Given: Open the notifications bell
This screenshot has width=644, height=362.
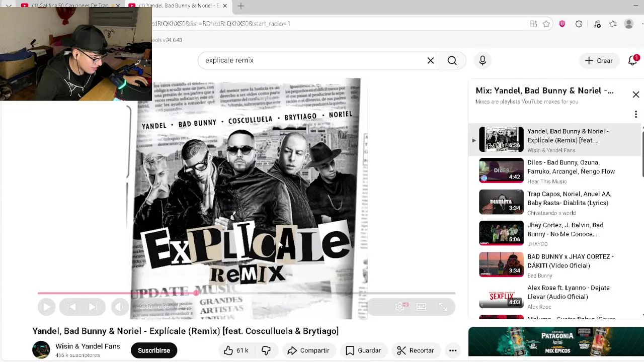Looking at the screenshot, I should coord(633,60).
